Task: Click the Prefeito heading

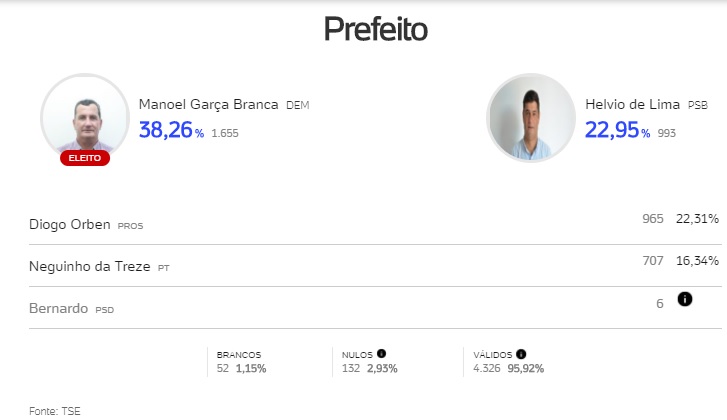Action: pos(375,30)
